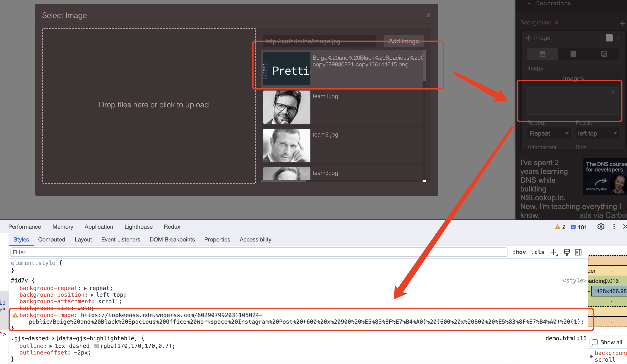
Task: Click the Add image button
Action: pyautogui.click(x=404, y=41)
